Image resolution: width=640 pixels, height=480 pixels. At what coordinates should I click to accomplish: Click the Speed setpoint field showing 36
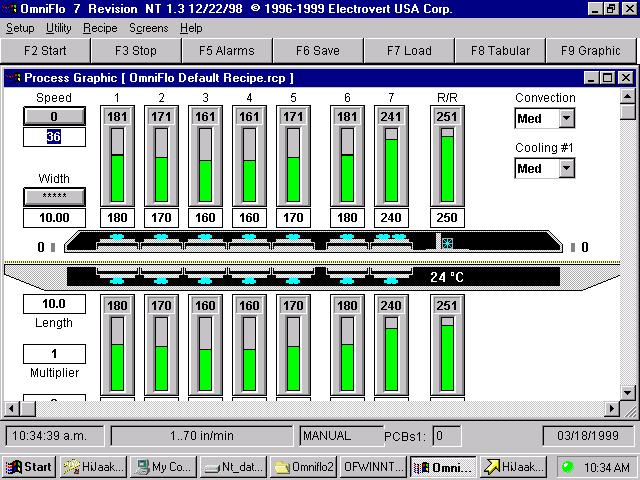coord(54,137)
